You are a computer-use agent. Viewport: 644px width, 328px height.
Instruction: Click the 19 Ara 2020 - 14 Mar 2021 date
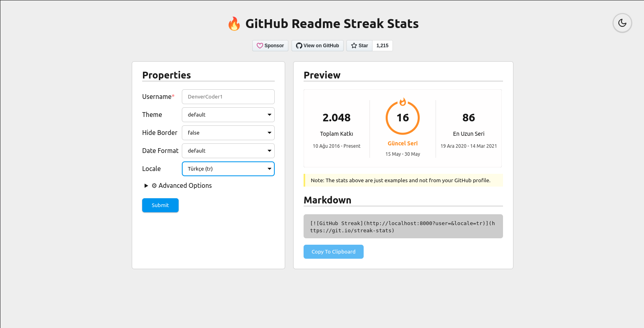coord(469,146)
